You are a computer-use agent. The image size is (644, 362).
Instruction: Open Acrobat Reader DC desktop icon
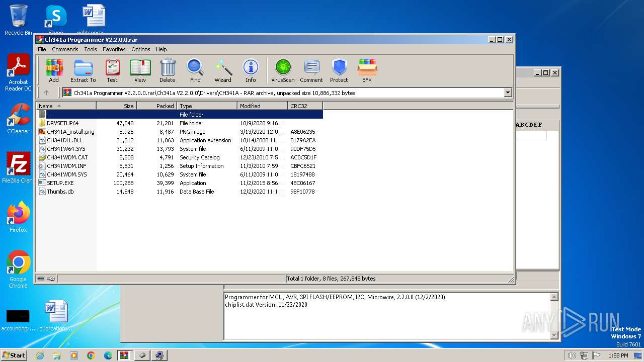coord(18,73)
